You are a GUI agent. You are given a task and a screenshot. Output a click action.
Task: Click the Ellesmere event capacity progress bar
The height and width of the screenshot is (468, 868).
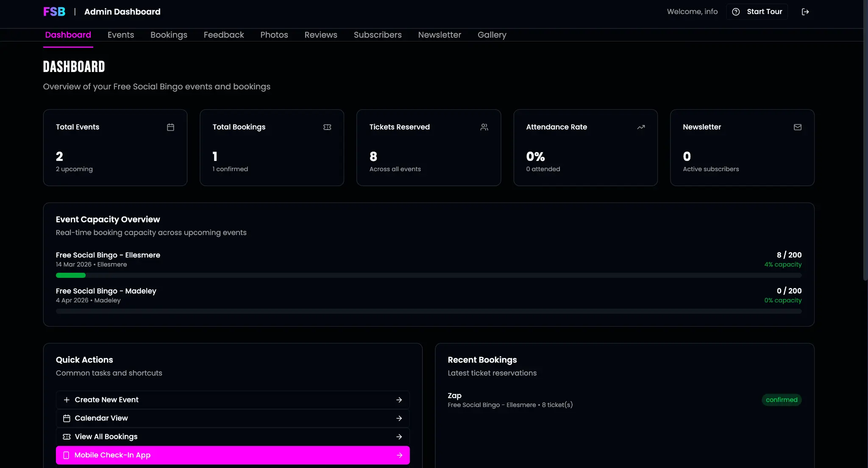pos(428,275)
